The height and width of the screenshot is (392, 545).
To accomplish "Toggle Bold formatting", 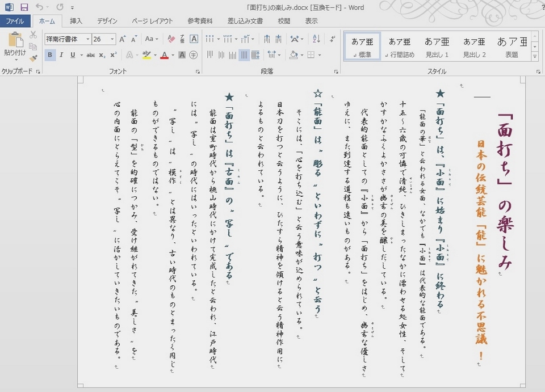I will coord(50,55).
